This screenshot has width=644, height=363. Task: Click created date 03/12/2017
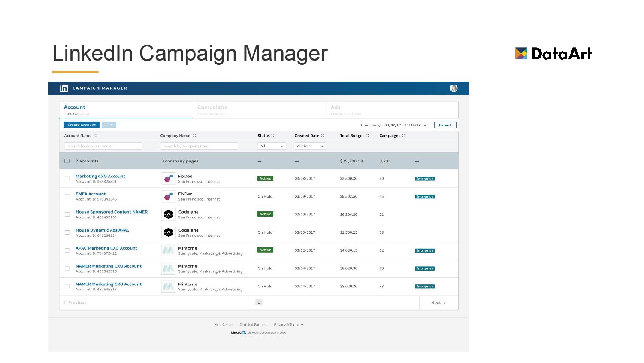pos(305,250)
